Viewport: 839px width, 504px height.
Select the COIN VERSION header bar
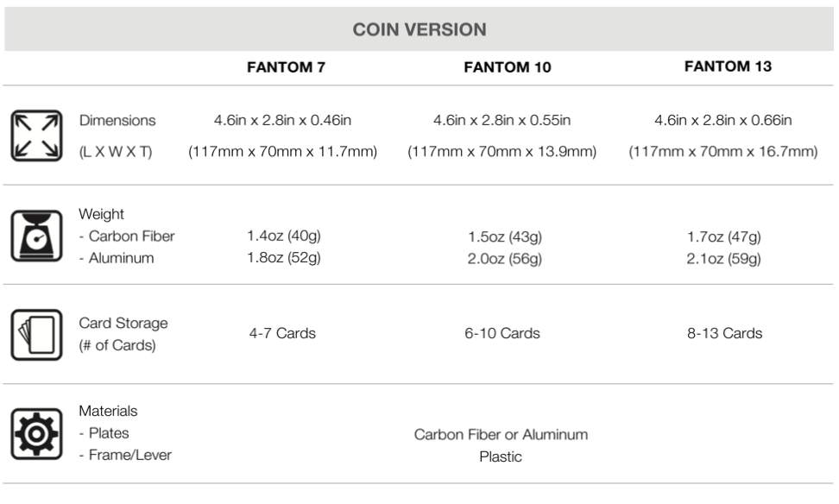[419, 28]
